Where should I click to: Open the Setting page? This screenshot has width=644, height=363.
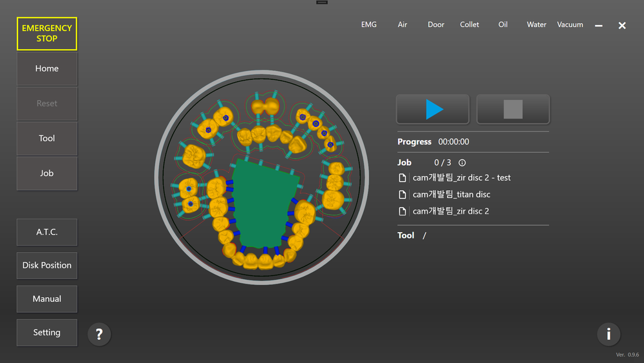click(x=47, y=333)
